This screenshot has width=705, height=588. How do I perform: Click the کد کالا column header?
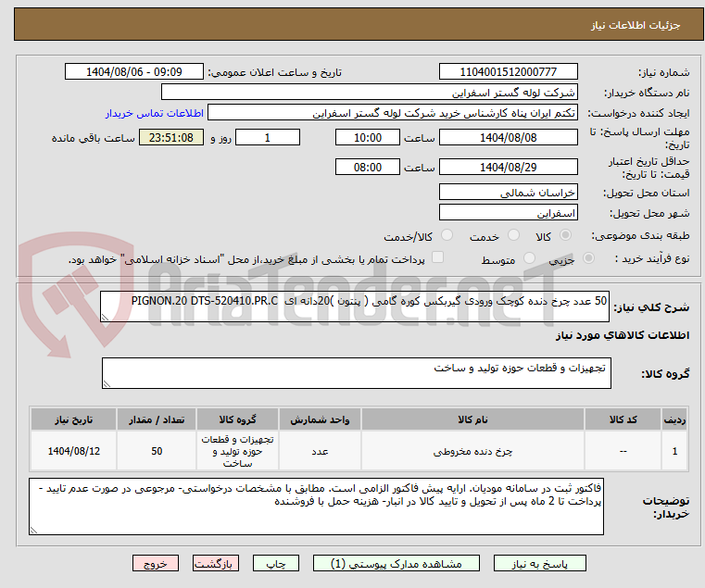coord(623,419)
